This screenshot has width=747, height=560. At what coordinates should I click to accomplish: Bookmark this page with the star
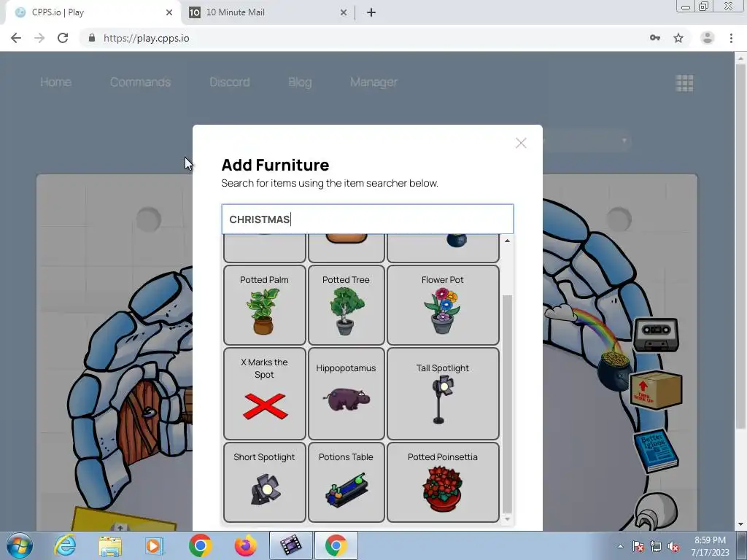click(678, 38)
